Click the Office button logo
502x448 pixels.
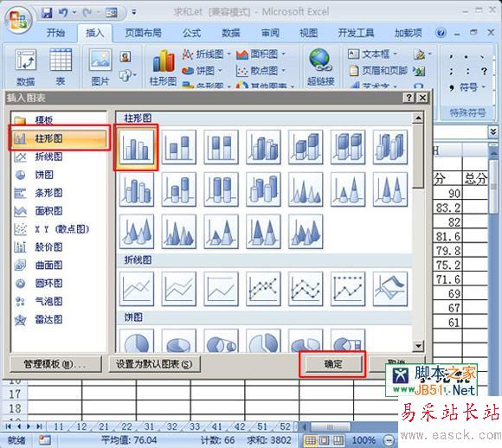click(18, 20)
